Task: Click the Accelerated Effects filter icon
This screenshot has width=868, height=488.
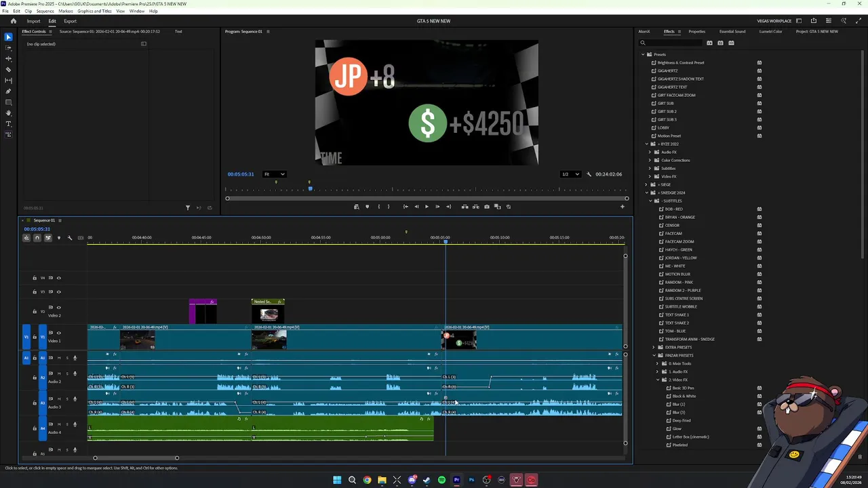Action: [709, 43]
